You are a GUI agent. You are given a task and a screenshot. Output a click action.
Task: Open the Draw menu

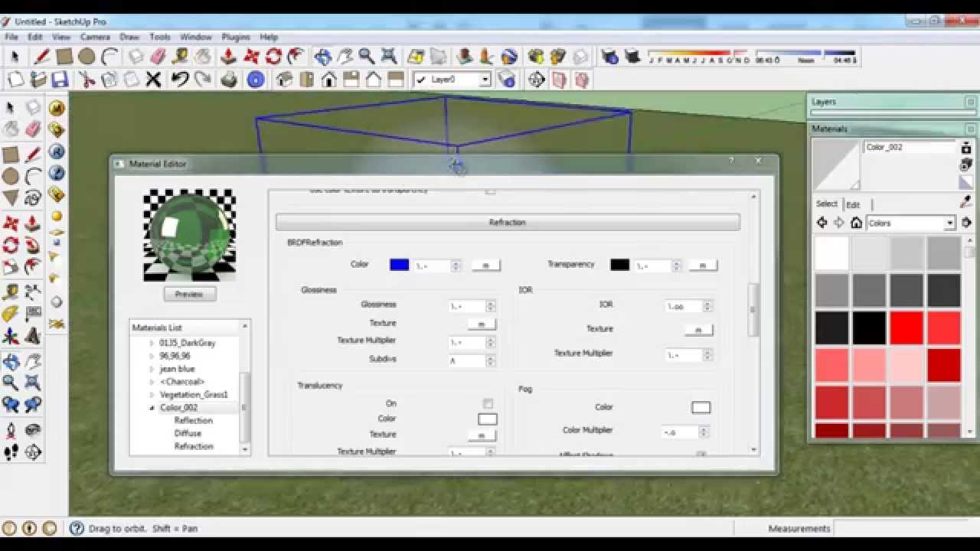(129, 37)
